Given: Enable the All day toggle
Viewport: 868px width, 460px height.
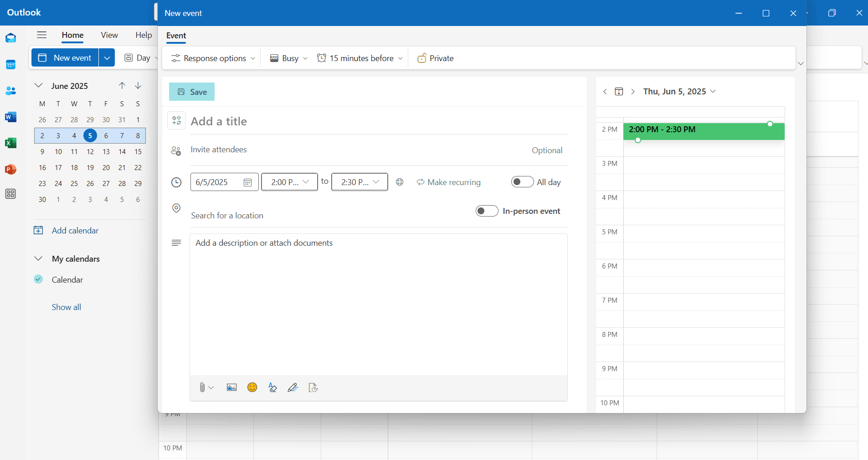Looking at the screenshot, I should tap(522, 181).
